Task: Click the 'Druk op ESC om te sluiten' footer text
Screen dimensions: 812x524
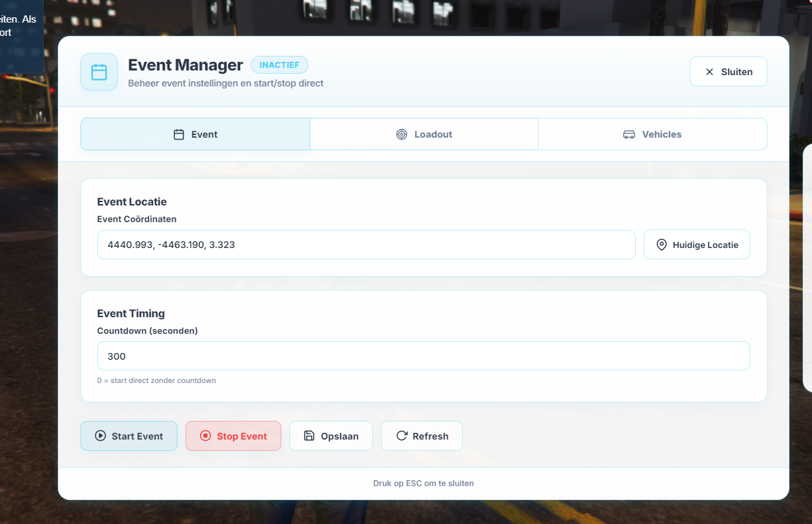Action: pyautogui.click(x=424, y=483)
